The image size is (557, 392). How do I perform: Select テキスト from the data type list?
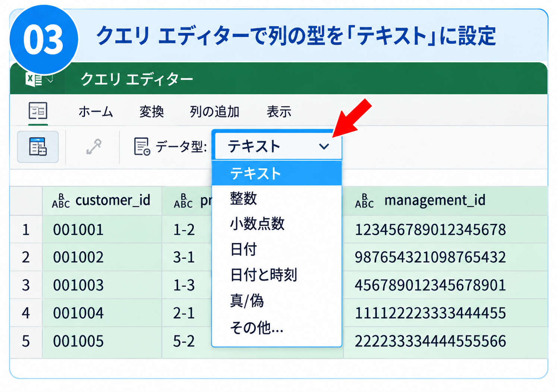coord(277,173)
